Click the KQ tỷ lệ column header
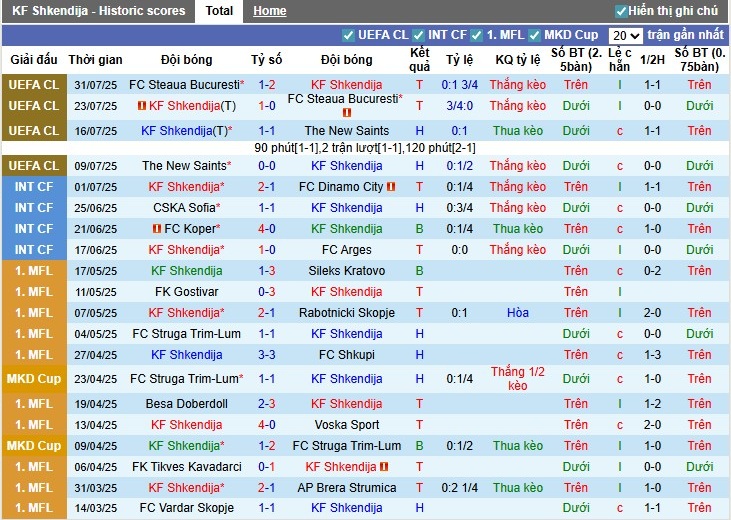 (x=517, y=60)
